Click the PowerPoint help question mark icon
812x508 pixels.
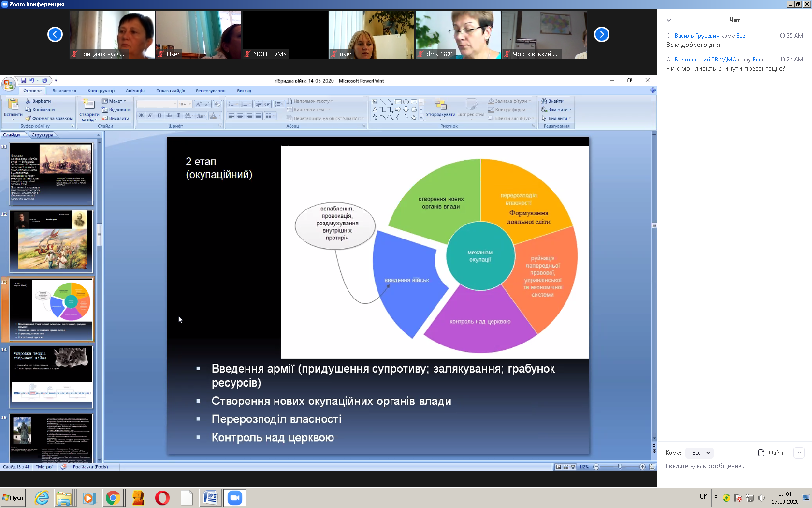pos(653,90)
